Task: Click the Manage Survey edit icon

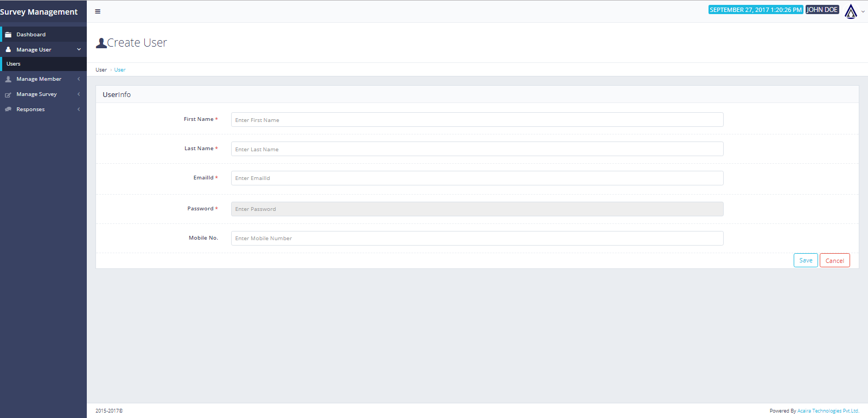Action: coord(8,95)
